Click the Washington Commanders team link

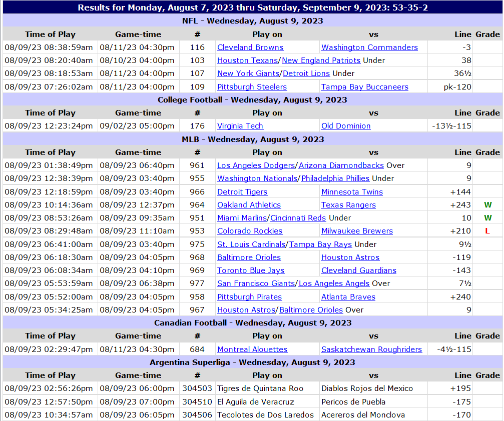(x=369, y=47)
